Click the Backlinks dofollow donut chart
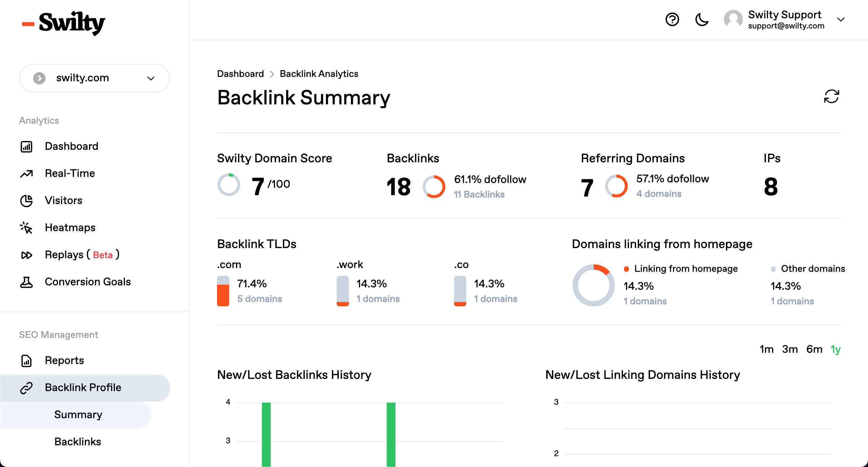 (x=434, y=186)
